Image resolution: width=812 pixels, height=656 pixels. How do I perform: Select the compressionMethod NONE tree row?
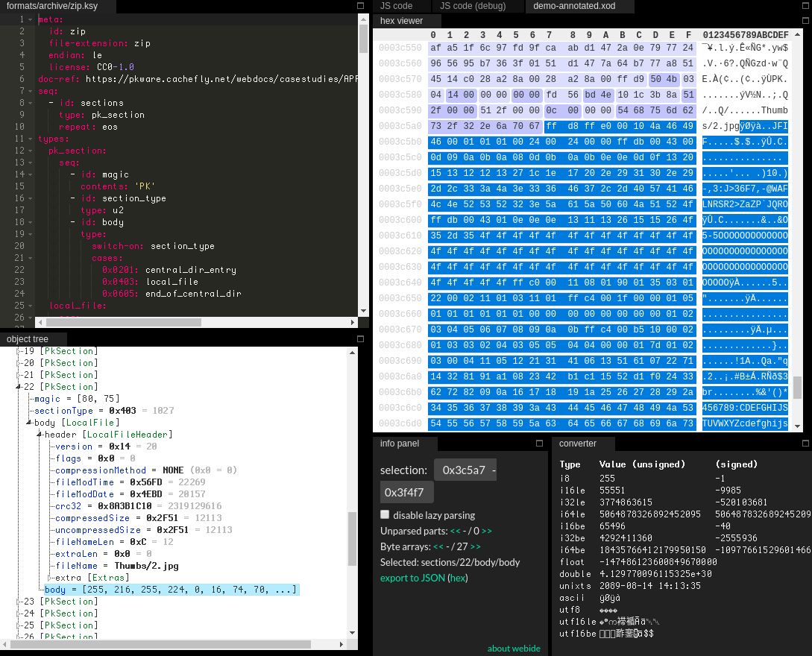[x=146, y=470]
